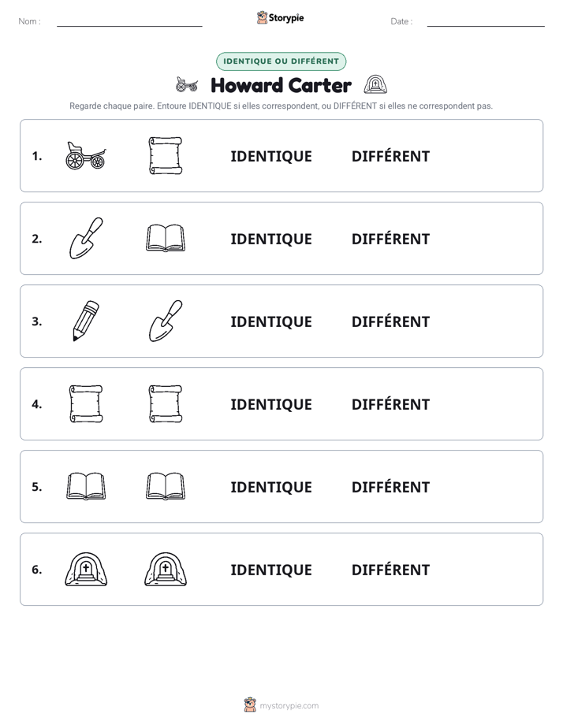Select the pencil icon in row 3
563x728 pixels.
(x=86, y=321)
